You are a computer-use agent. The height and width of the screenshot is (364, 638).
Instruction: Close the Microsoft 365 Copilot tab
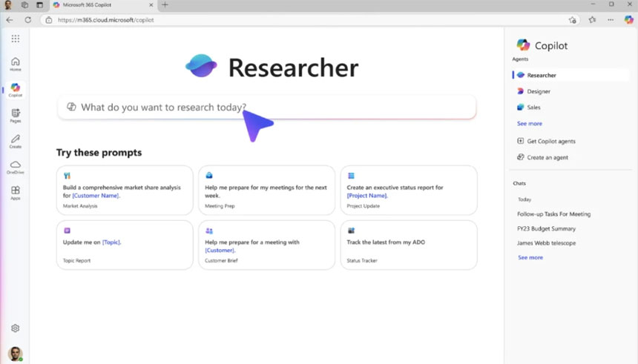click(x=151, y=5)
